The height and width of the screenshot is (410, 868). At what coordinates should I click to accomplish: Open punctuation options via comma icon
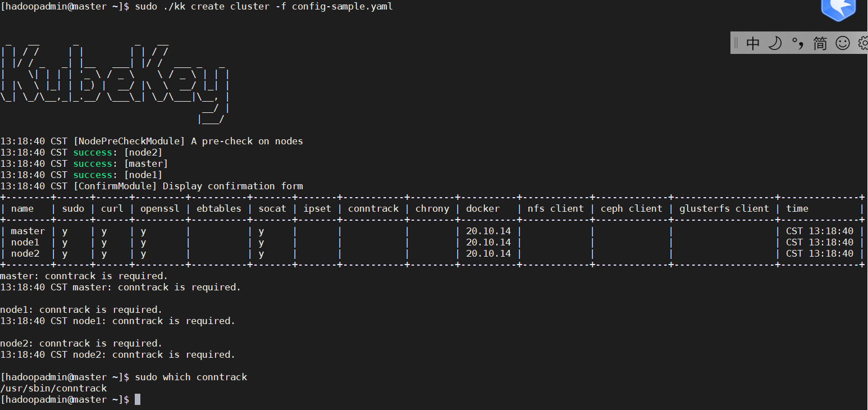pyautogui.click(x=797, y=43)
